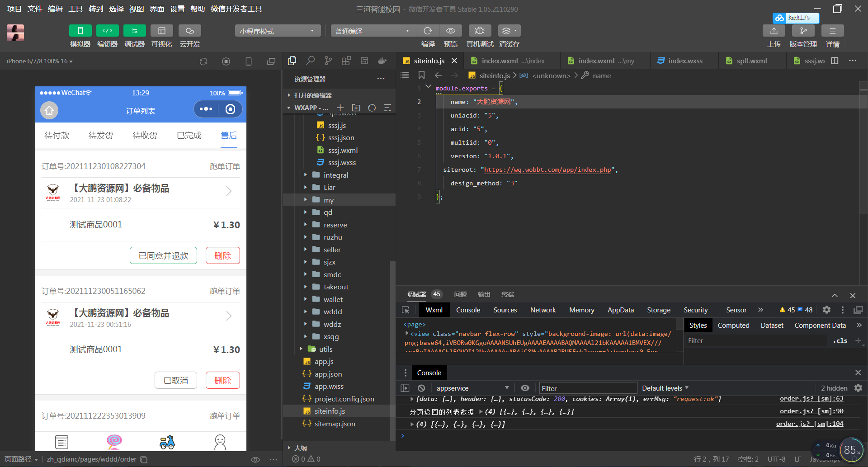Open app.json in the file tree

[328, 374]
